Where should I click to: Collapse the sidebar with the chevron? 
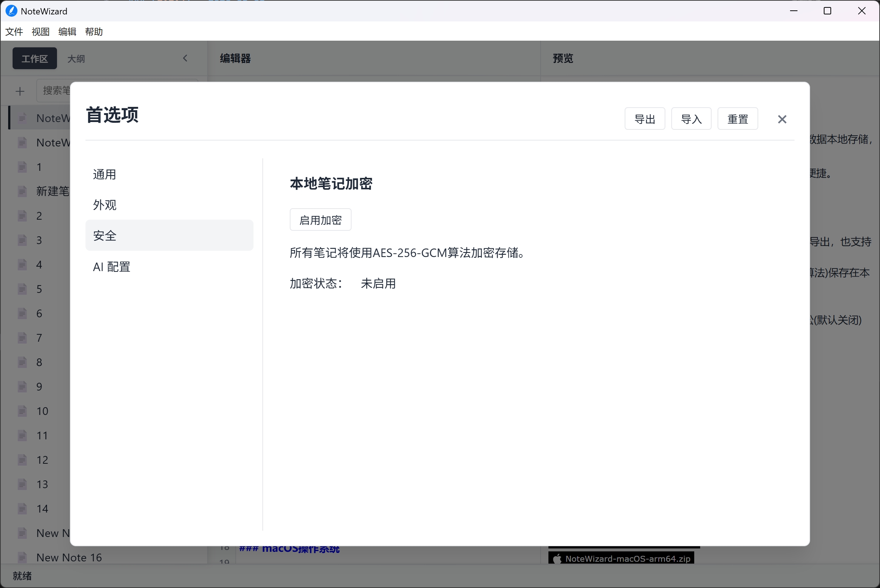coord(185,58)
